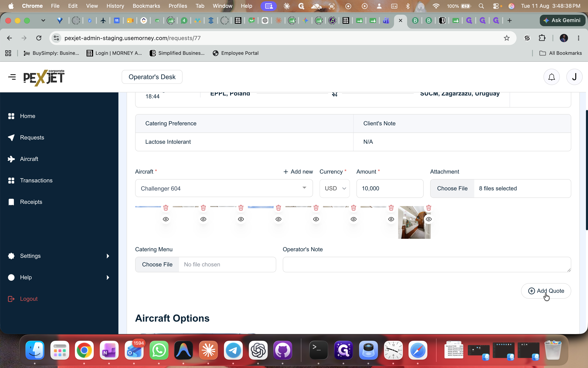Expand the Settings sidebar submenu
588x368 pixels.
[108, 256]
